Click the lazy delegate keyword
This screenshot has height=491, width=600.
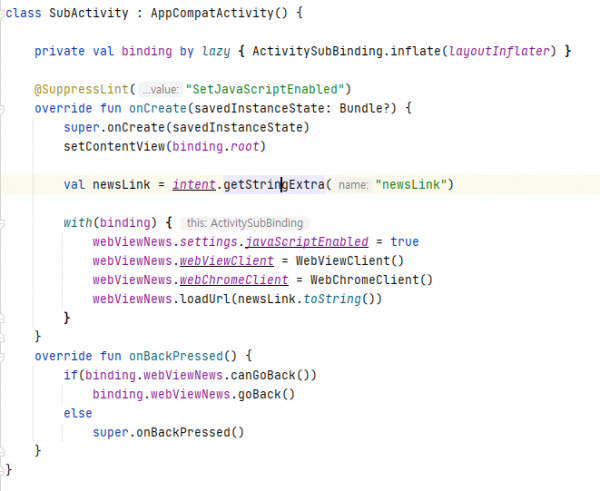coord(216,51)
